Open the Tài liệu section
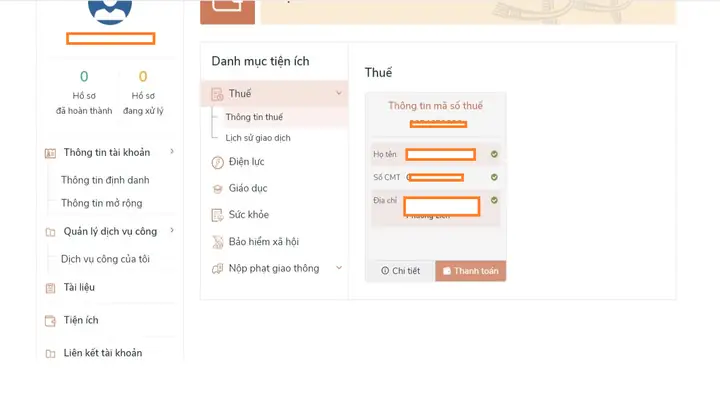Image resolution: width=720 pixels, height=419 pixels. coord(79,288)
